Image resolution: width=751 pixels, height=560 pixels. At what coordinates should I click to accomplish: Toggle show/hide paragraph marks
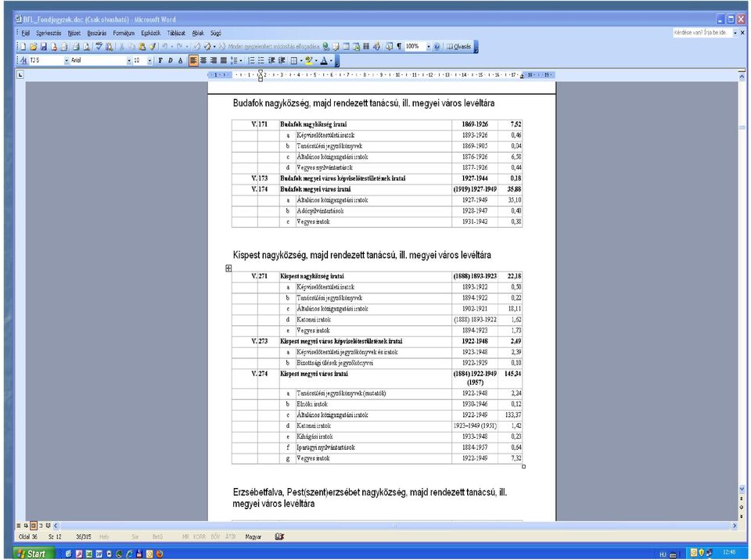coord(399,46)
